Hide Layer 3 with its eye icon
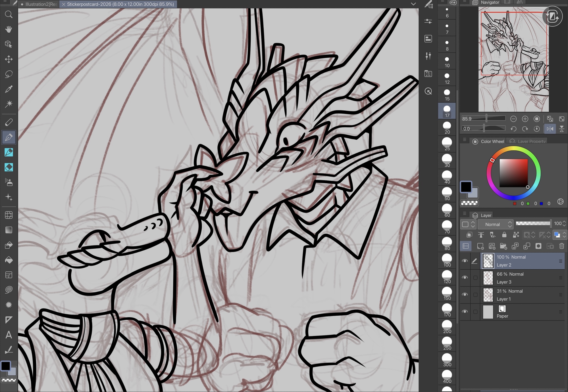The width and height of the screenshot is (568, 392). (465, 278)
